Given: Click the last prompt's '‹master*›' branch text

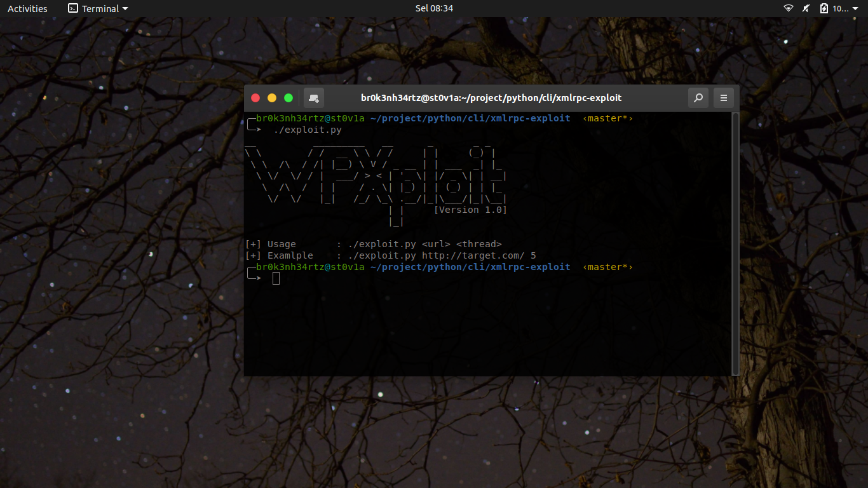Looking at the screenshot, I should tap(607, 267).
